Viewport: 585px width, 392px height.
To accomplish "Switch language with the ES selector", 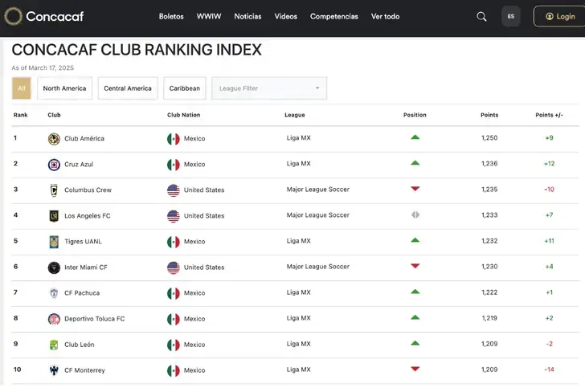I will coord(511,16).
